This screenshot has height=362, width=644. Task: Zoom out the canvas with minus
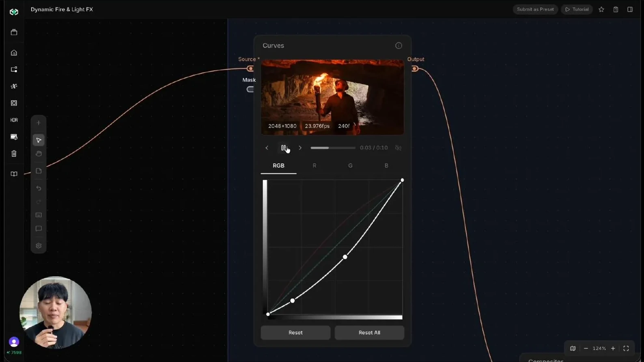[586, 348]
